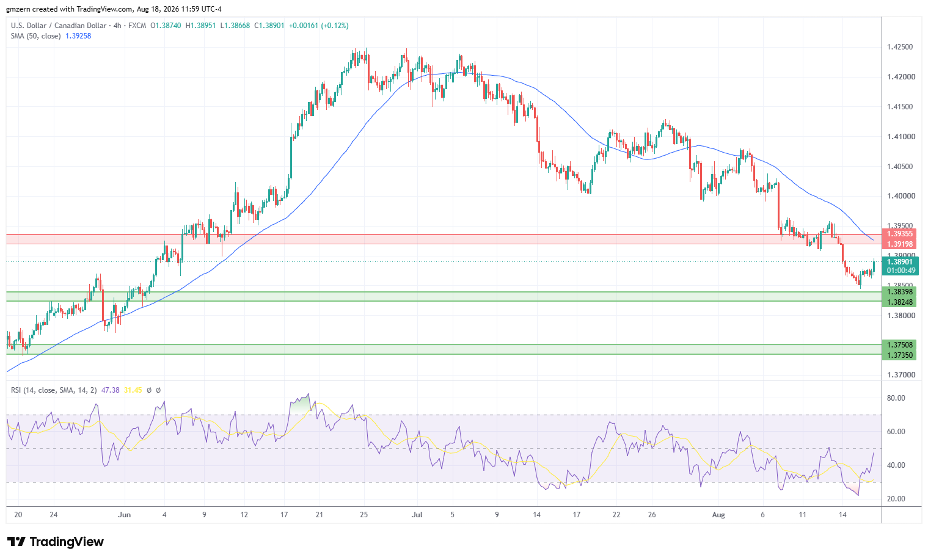Screen dimensions: 928x560
Task: Click the 80.00 RSI axis value
Action: (x=896, y=398)
